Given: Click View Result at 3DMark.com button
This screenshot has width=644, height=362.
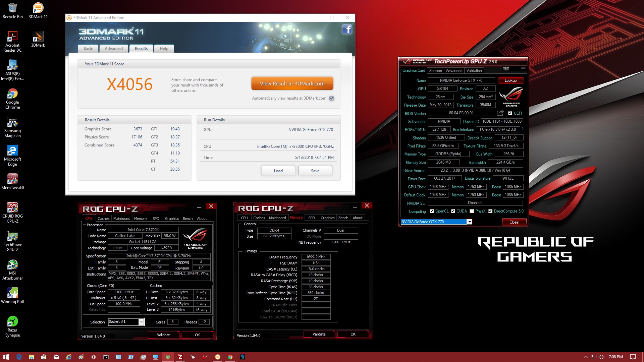Looking at the screenshot, I should 292,84.
